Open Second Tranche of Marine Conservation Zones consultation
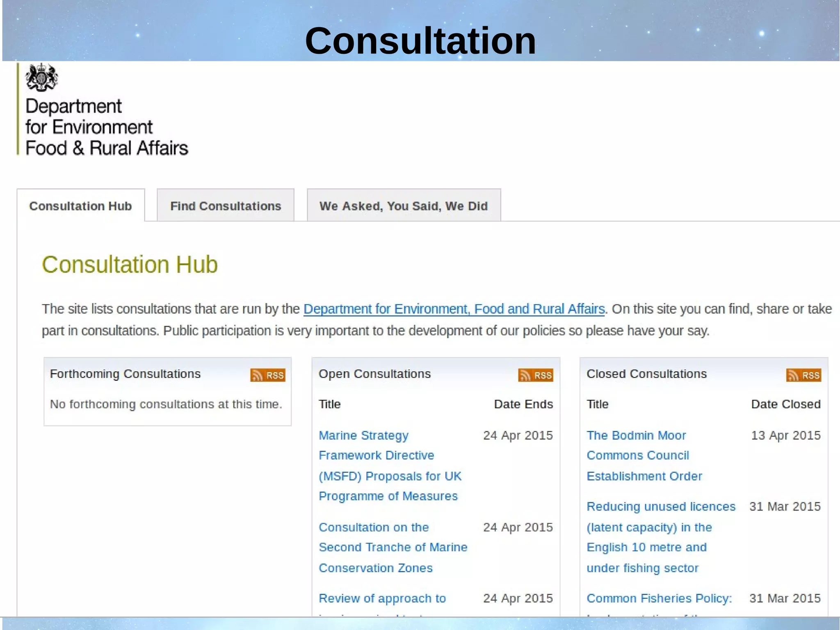Viewport: 840px width, 630px height. (x=393, y=548)
